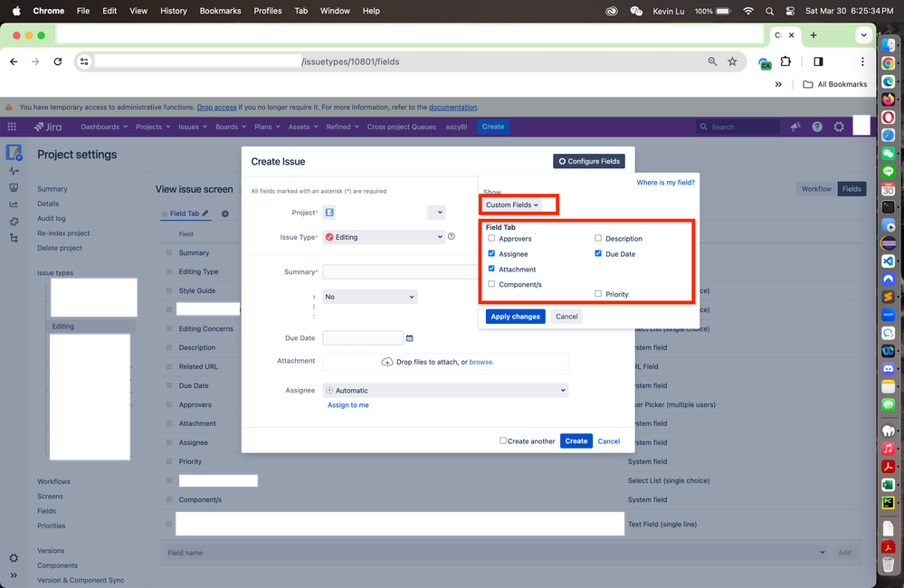Open the Profiles menu in menu bar
The height and width of the screenshot is (588, 904).
(268, 11)
